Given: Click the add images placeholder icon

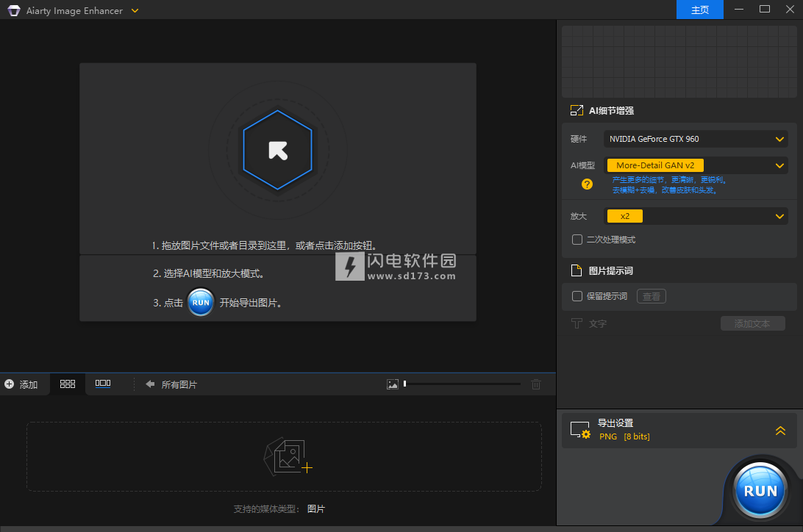Looking at the screenshot, I should coord(288,456).
